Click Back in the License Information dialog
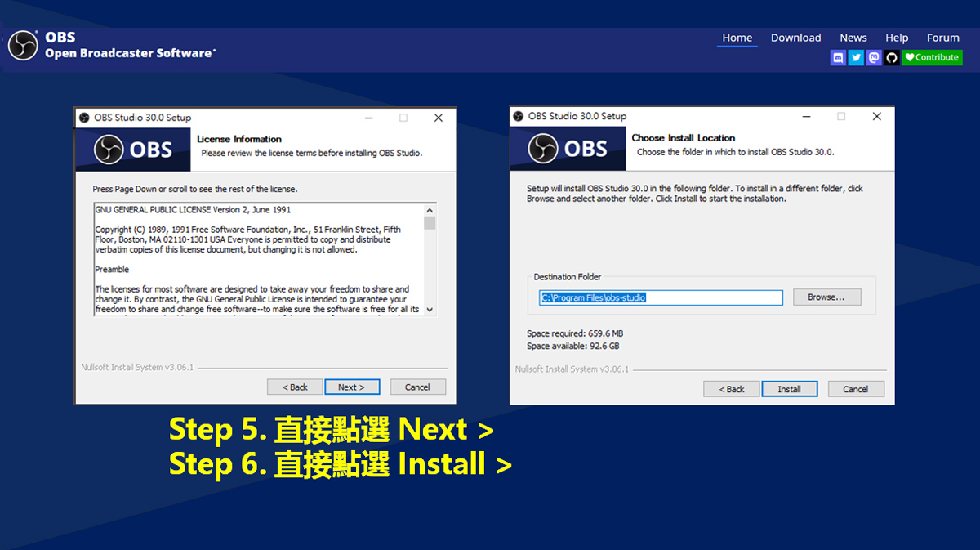Image resolution: width=980 pixels, height=550 pixels. click(x=295, y=387)
